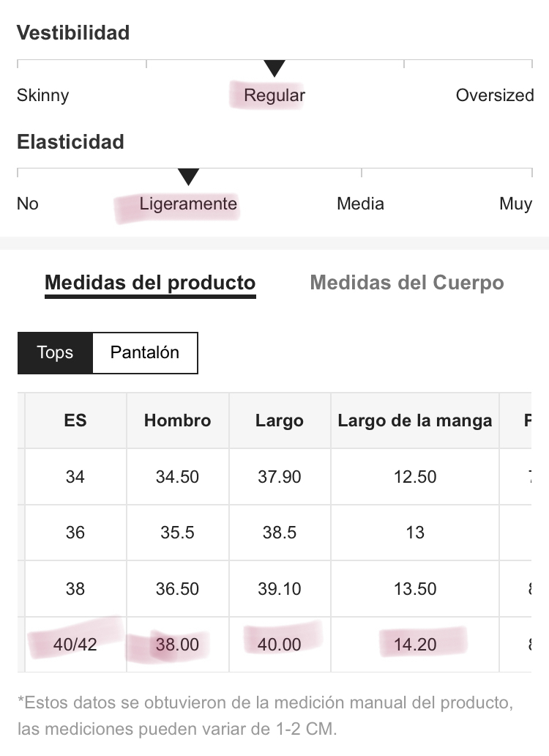Select the Pantalón size toggle
The image size is (549, 756).
tap(145, 352)
